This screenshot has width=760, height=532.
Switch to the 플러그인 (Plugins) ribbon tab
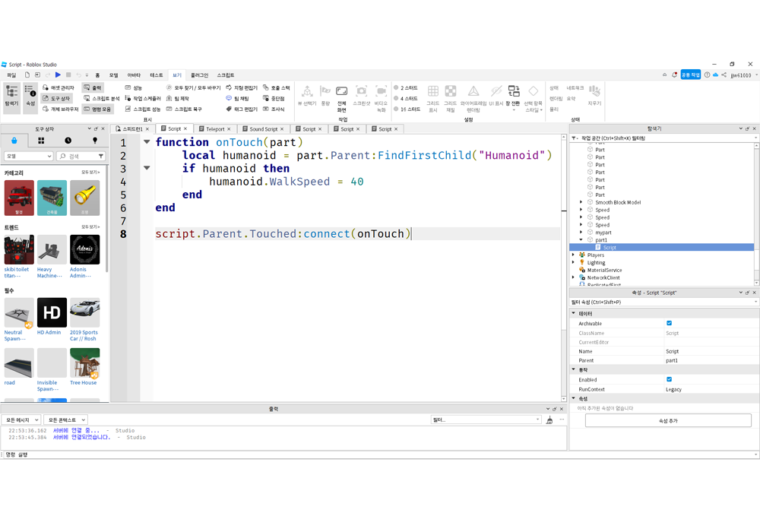point(199,75)
